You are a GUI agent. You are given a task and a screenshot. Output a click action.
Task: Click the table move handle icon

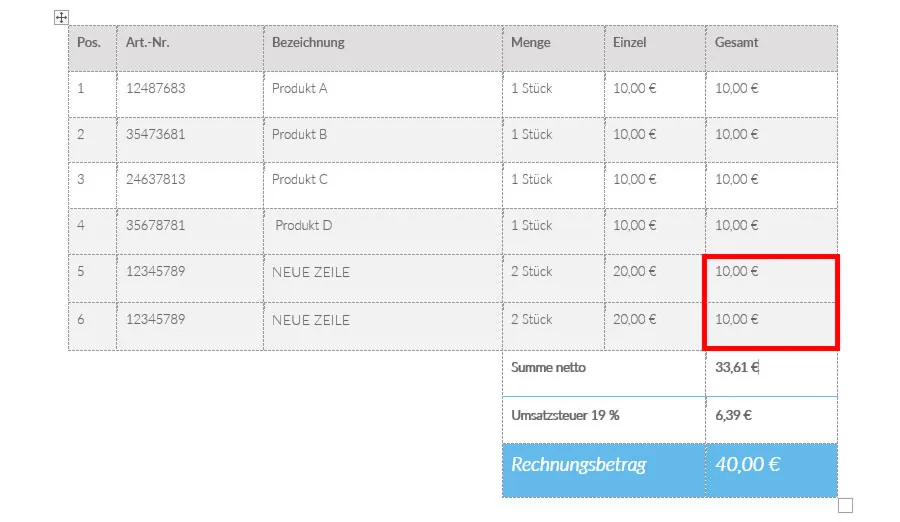pos(61,17)
